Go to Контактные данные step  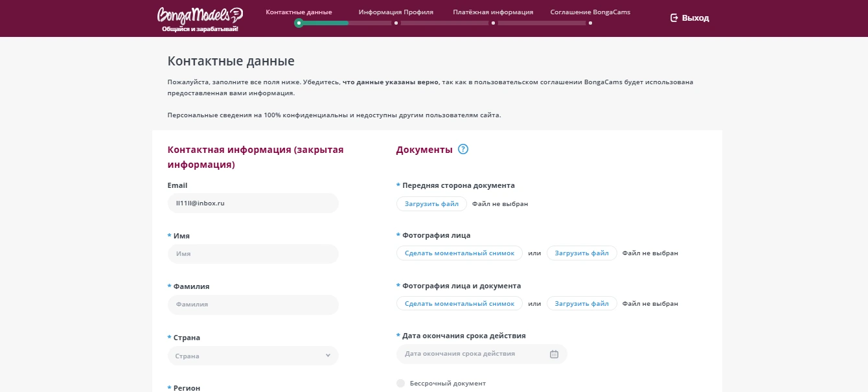tap(299, 12)
